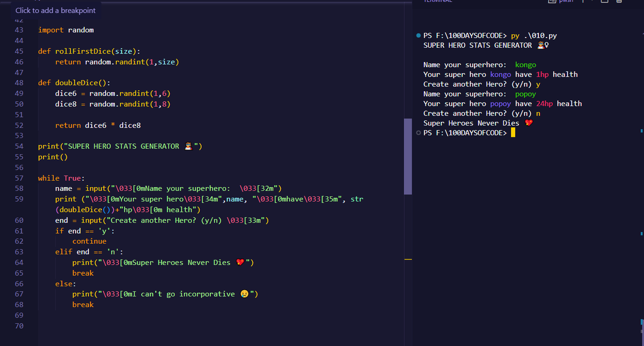The image size is (644, 346).
Task: Click the 'return dice6 * dice8' line
Action: click(x=98, y=125)
